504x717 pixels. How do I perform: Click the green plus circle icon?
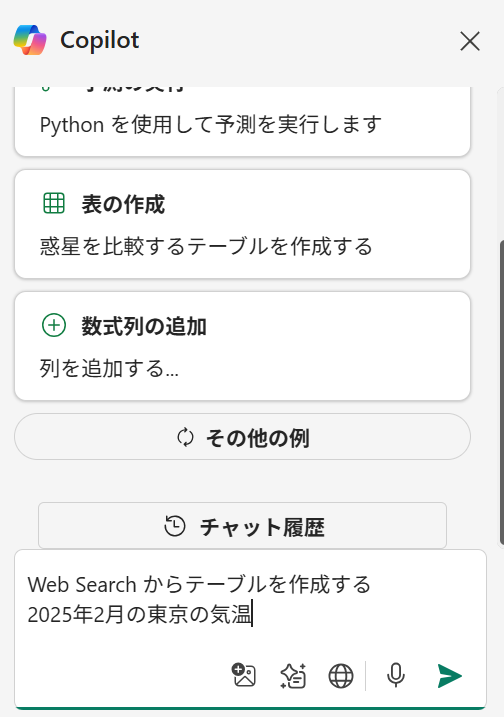(x=54, y=325)
